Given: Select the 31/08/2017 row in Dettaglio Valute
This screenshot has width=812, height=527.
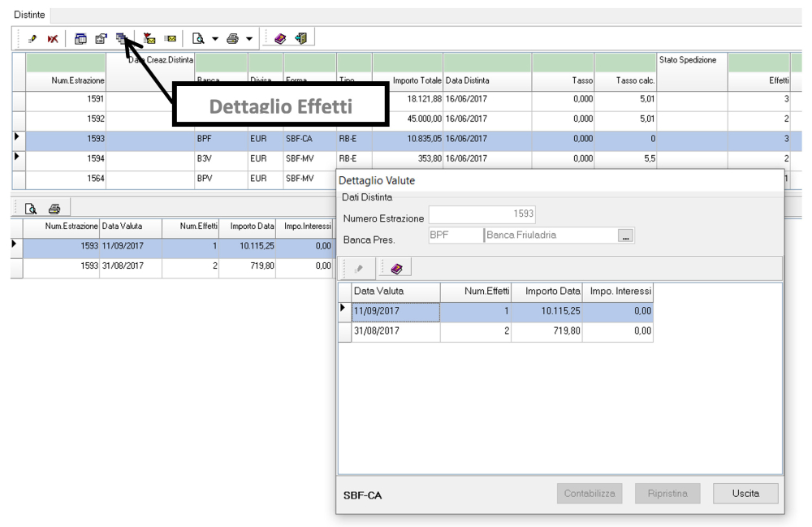Looking at the screenshot, I should pos(395,331).
